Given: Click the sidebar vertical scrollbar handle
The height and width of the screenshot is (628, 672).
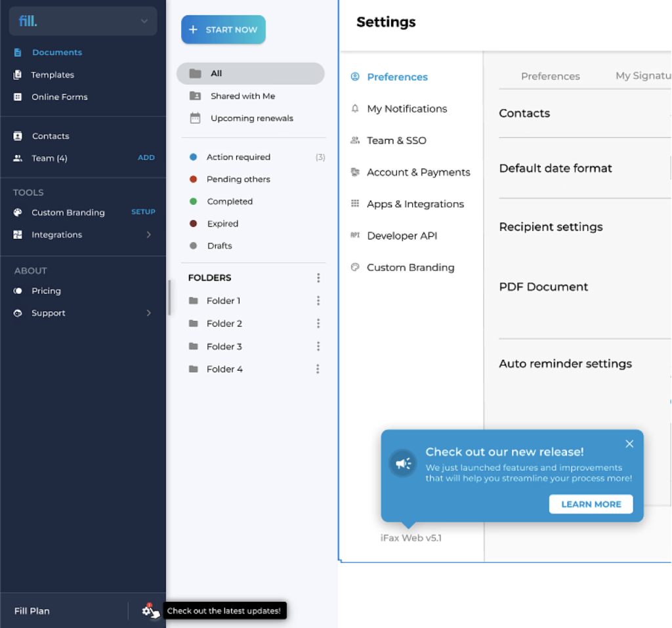Looking at the screenshot, I should click(x=170, y=297).
